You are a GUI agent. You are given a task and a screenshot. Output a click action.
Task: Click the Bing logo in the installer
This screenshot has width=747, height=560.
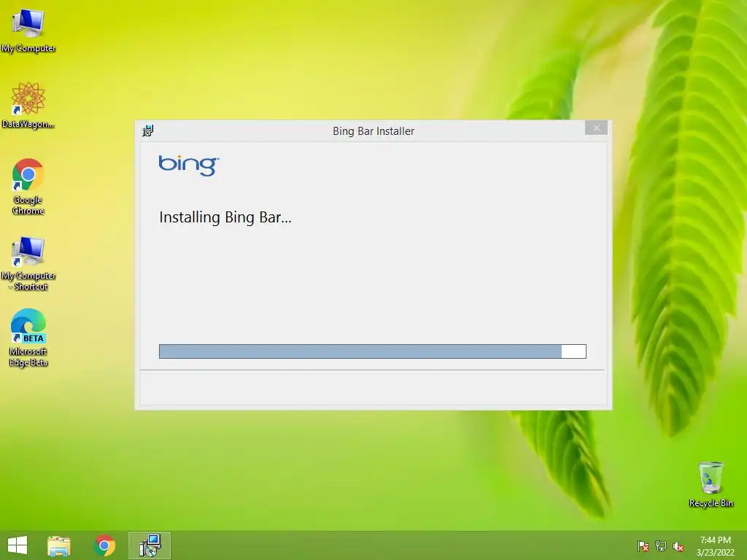click(189, 166)
